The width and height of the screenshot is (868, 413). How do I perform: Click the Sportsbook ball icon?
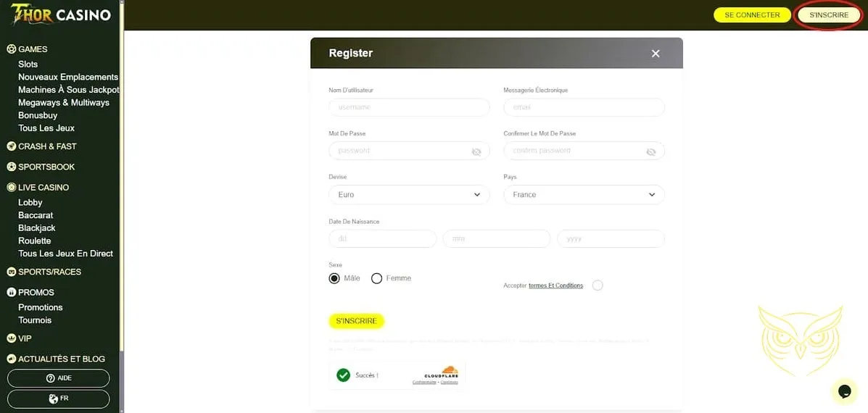12,167
